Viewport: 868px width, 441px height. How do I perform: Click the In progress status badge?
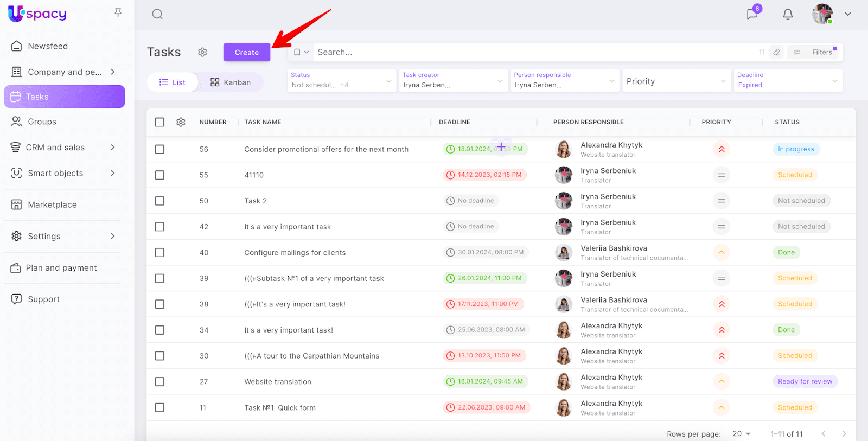(795, 149)
